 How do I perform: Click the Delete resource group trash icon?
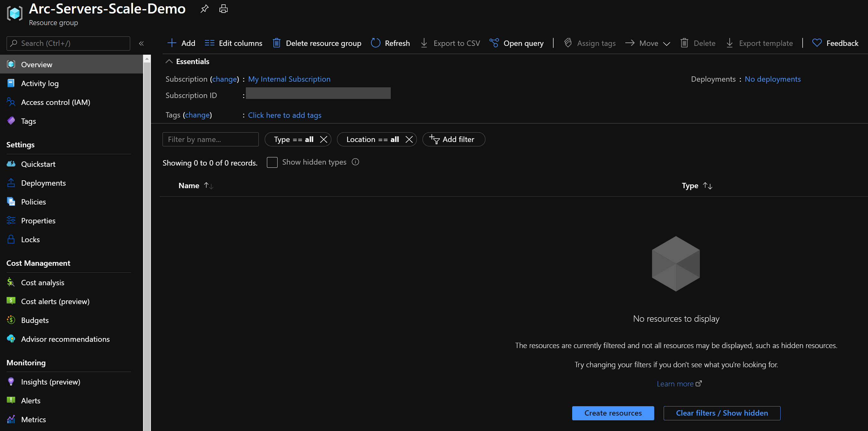point(276,43)
